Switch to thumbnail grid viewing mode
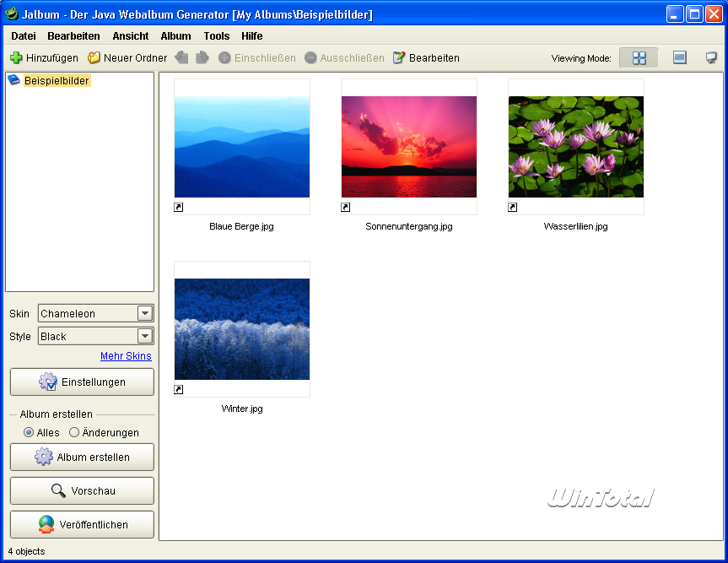This screenshot has height=563, width=728. pyautogui.click(x=639, y=58)
